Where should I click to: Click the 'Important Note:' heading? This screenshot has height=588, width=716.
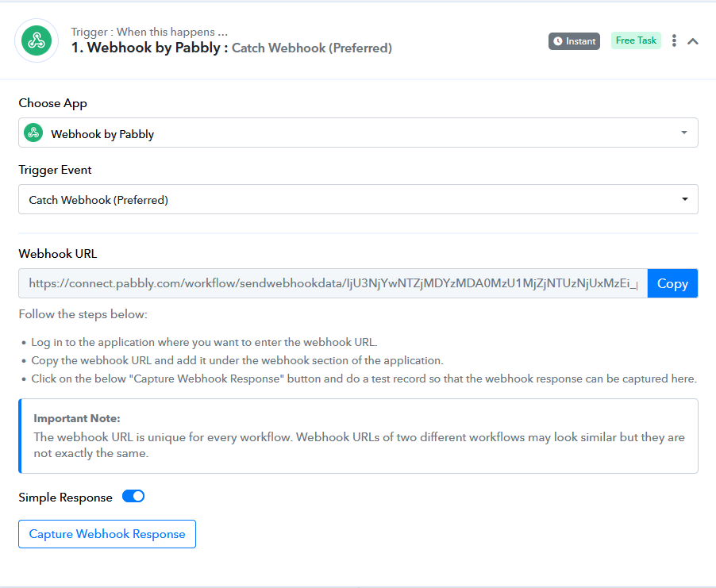coord(77,419)
